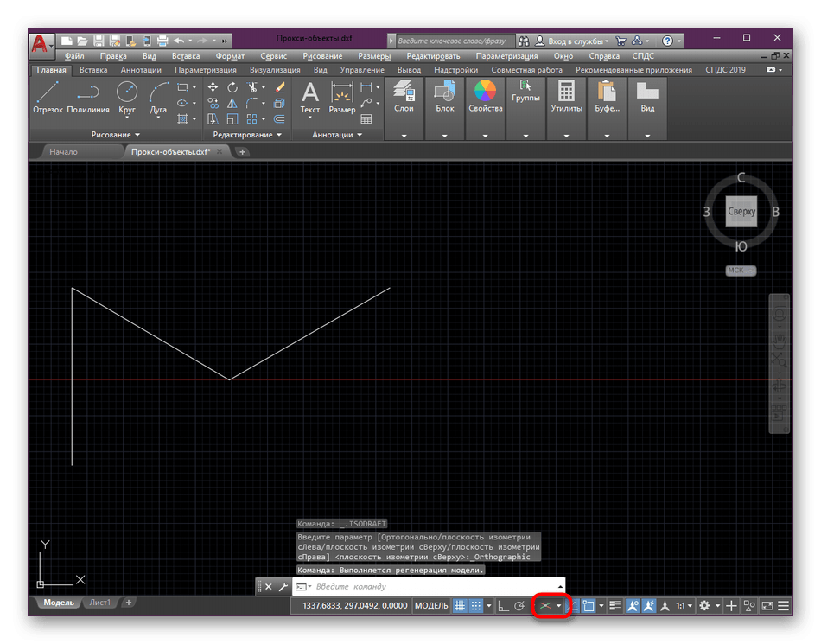
Task: Open the Рисование menu
Action: pyautogui.click(x=322, y=56)
